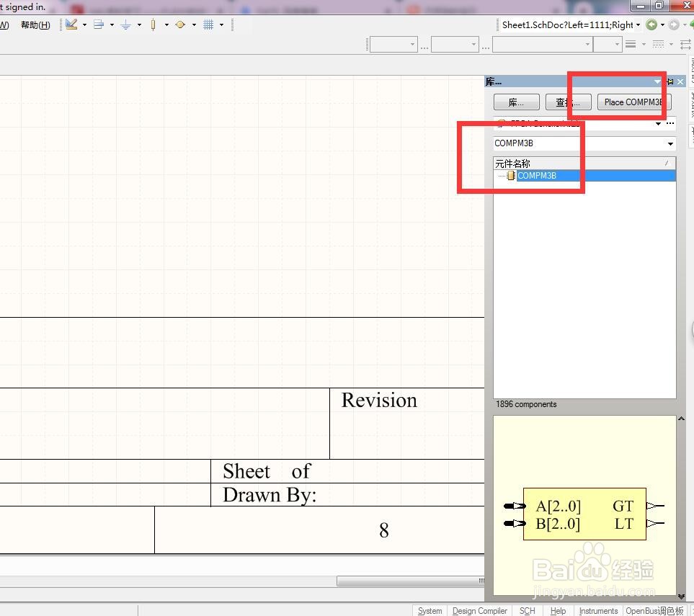Select the simulation sources icon

coord(180,24)
